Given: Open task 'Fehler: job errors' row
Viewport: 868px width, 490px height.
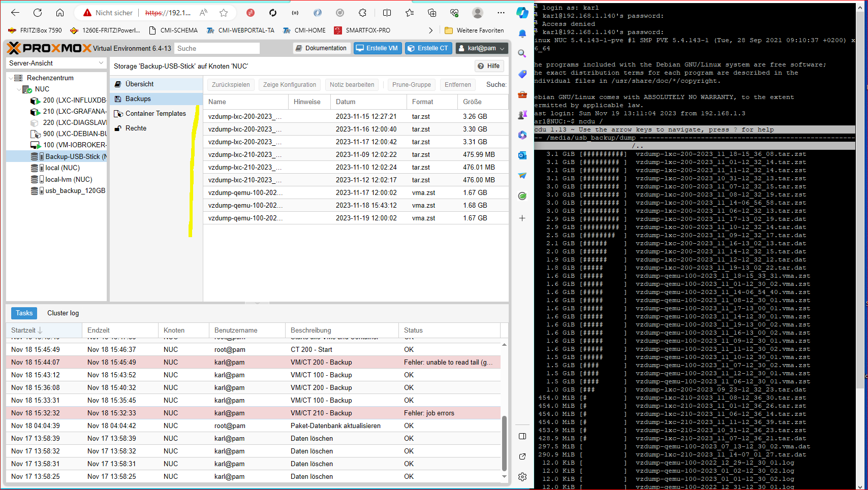Looking at the screenshot, I should pos(253,413).
